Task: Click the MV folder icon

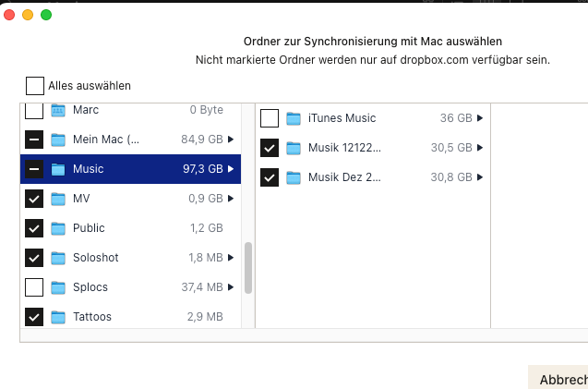Action: [x=58, y=199]
